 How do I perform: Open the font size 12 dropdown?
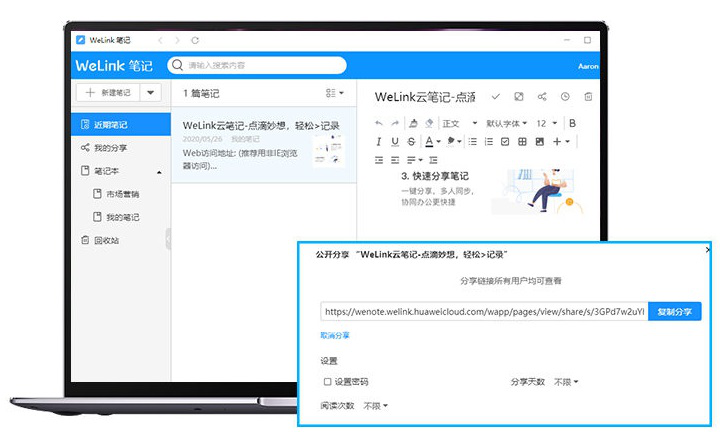point(547,123)
